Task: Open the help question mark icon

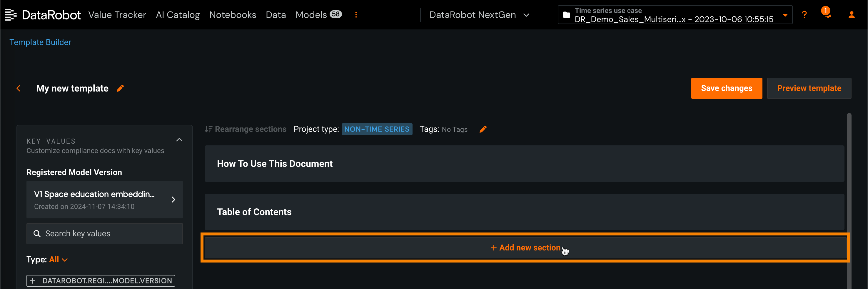Action: 804,14
